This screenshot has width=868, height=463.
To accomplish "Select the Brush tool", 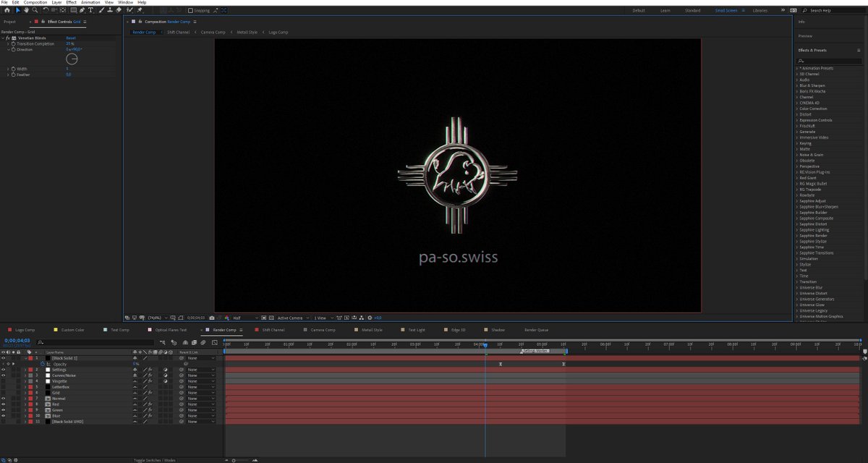I will click(101, 10).
